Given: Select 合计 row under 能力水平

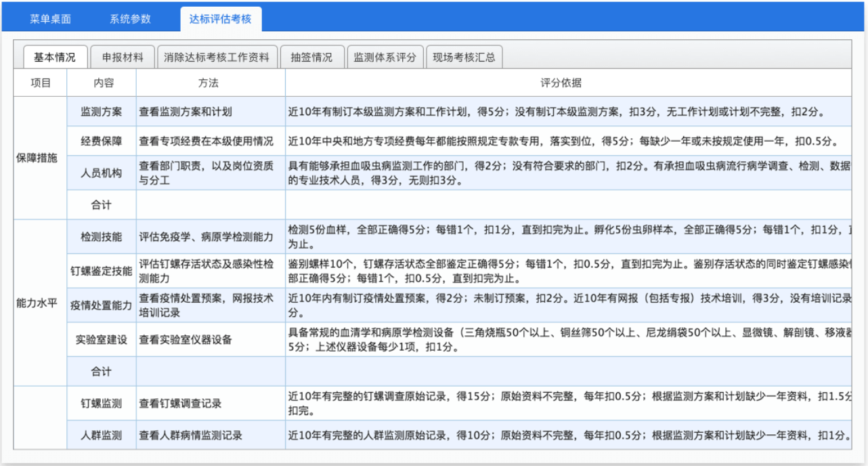Looking at the screenshot, I should tap(102, 372).
